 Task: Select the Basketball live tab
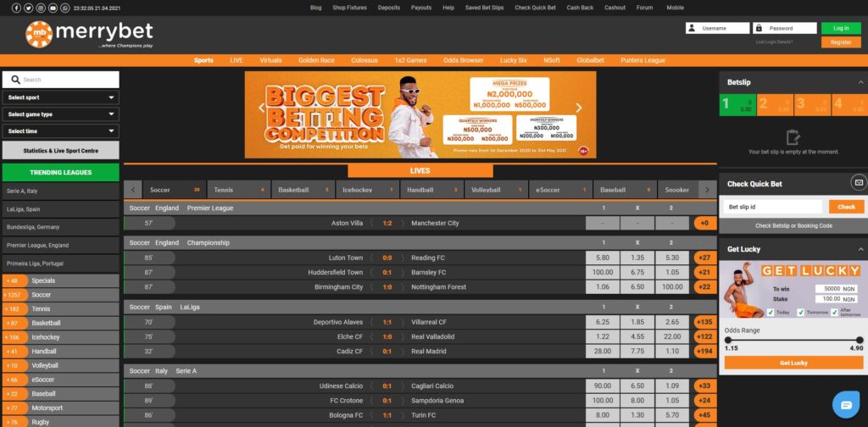click(x=303, y=190)
